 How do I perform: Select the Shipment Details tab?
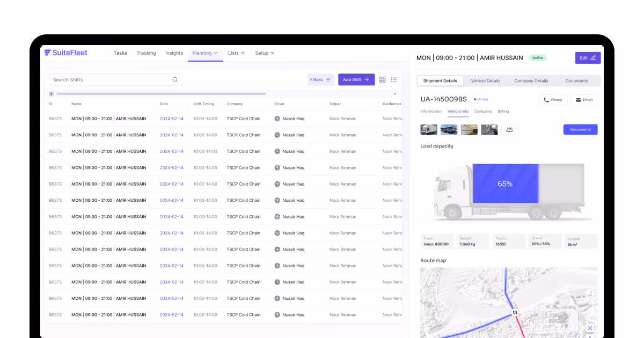[x=440, y=81]
